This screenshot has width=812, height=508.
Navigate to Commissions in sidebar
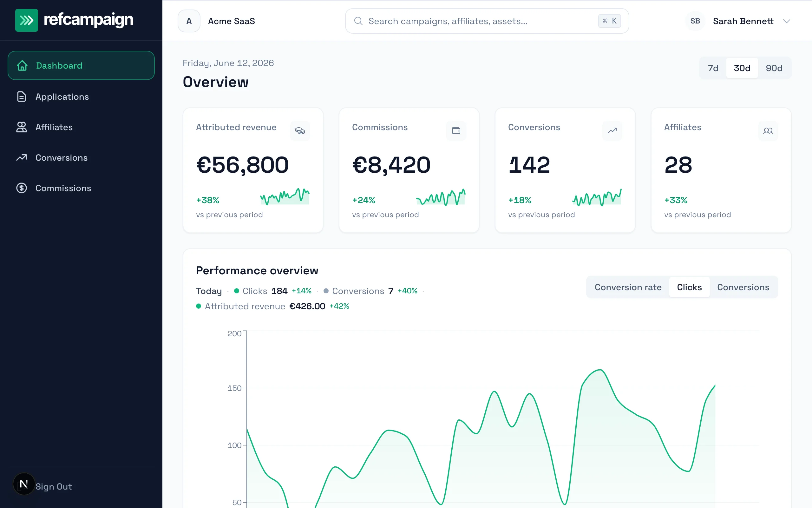(81, 188)
